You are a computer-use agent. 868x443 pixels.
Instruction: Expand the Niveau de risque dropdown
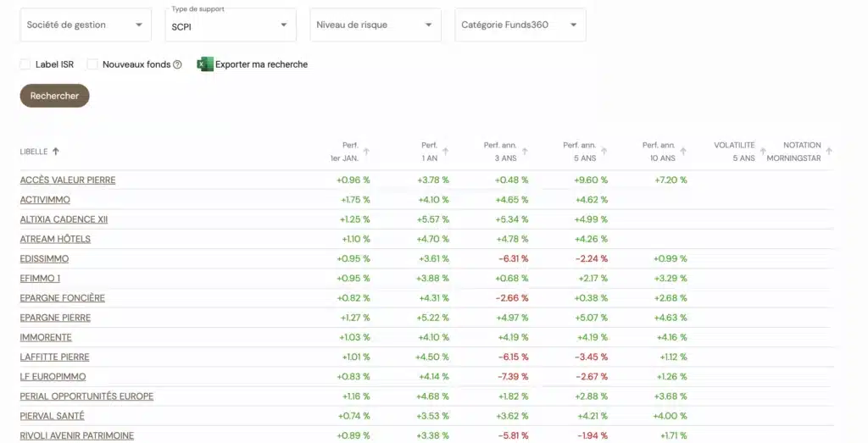point(376,25)
